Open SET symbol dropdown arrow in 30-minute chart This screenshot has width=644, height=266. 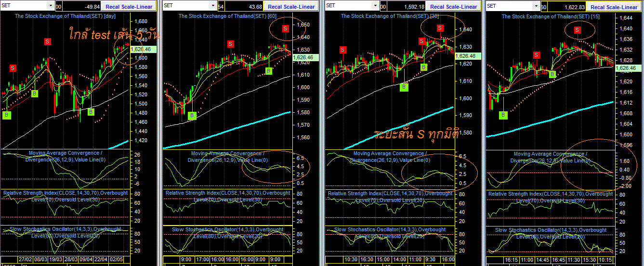pos(375,6)
